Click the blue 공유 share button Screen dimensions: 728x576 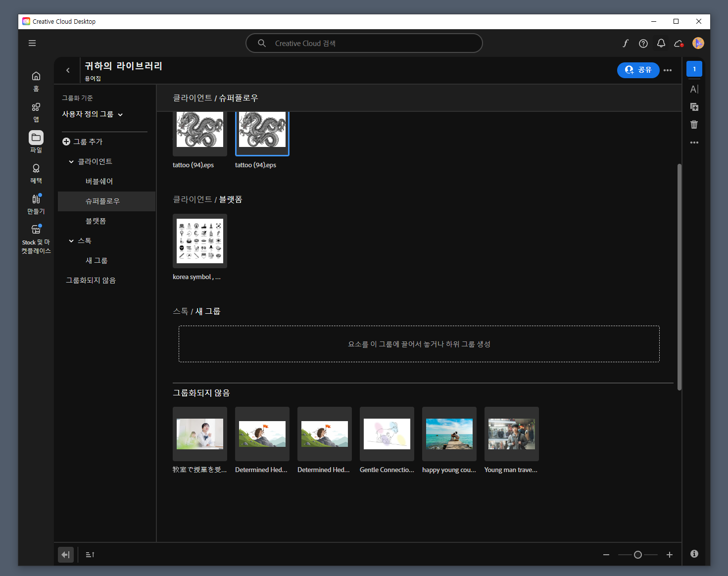[638, 70]
